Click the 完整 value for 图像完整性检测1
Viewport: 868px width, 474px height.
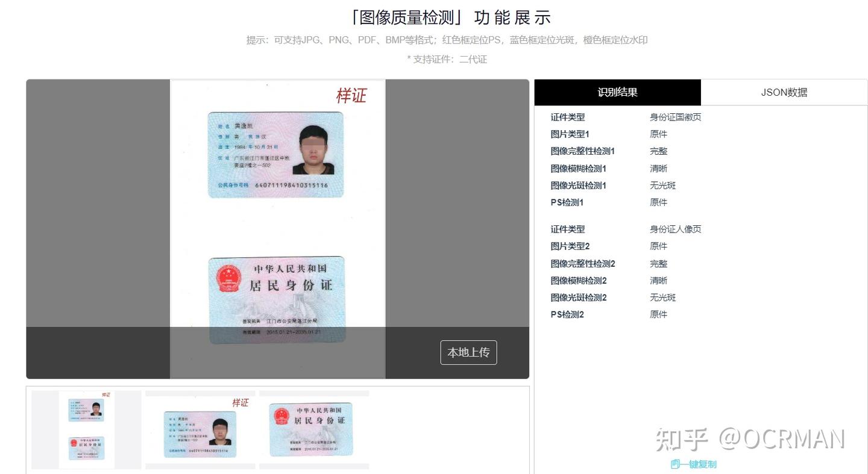tap(658, 151)
